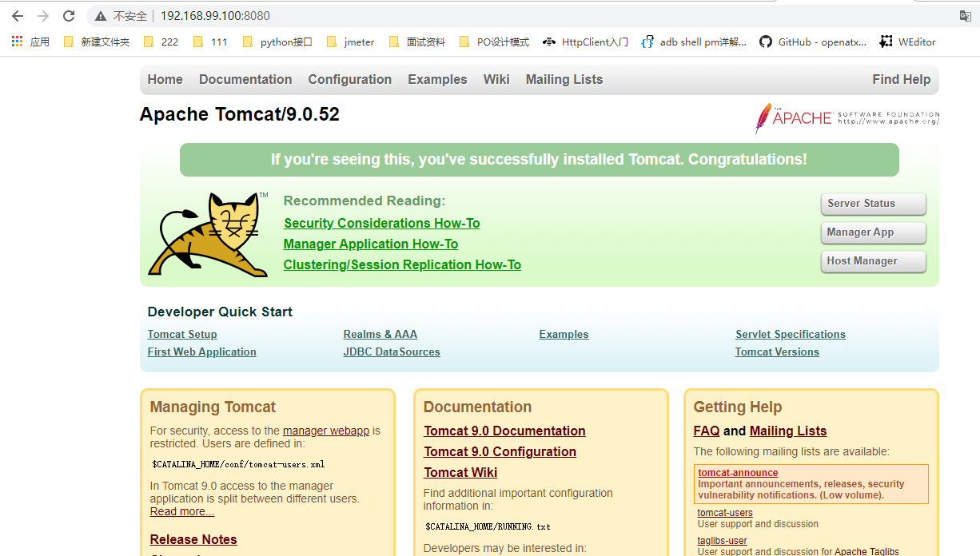Open the tomcat-announce mailing list link
Viewport: 980px width, 556px height.
click(x=738, y=473)
